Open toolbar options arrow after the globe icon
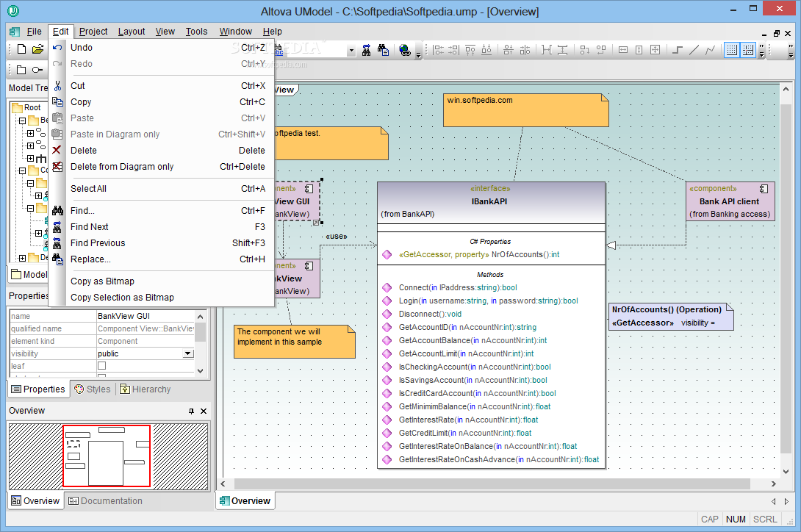The height and width of the screenshot is (532, 801). click(418, 54)
